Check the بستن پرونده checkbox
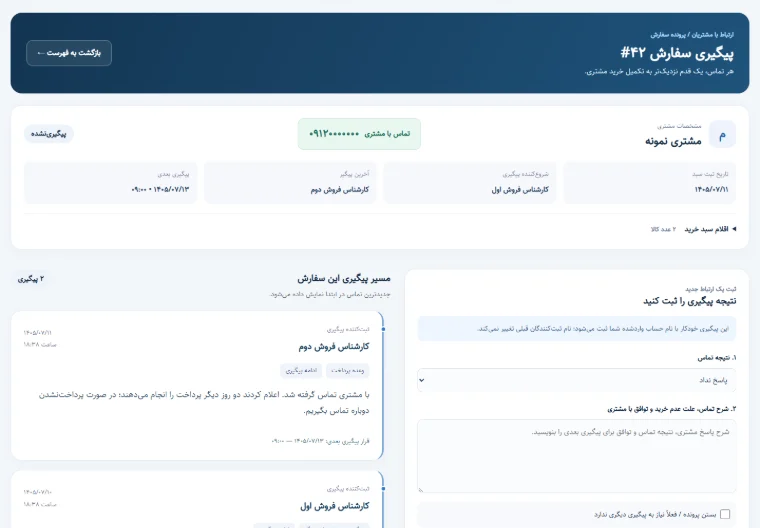The height and width of the screenshot is (528, 760). coord(725,514)
